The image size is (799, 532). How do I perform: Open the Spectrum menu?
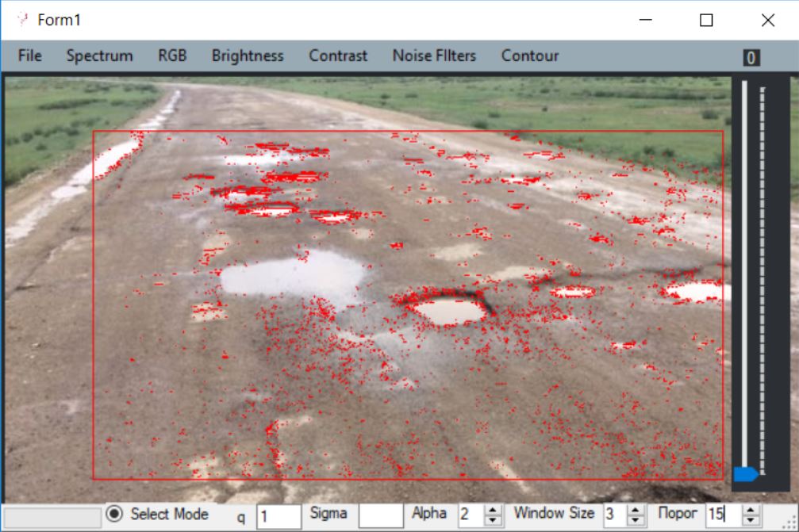coord(99,55)
